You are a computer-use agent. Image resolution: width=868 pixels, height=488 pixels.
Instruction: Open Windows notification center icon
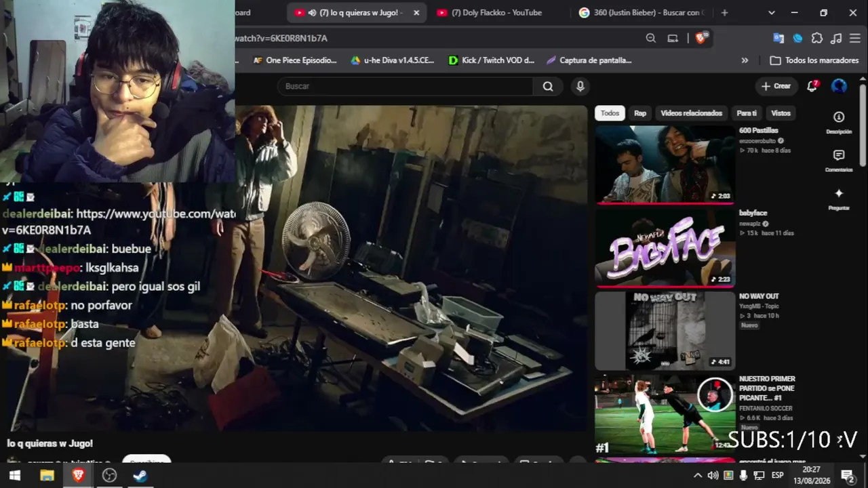[x=847, y=475]
